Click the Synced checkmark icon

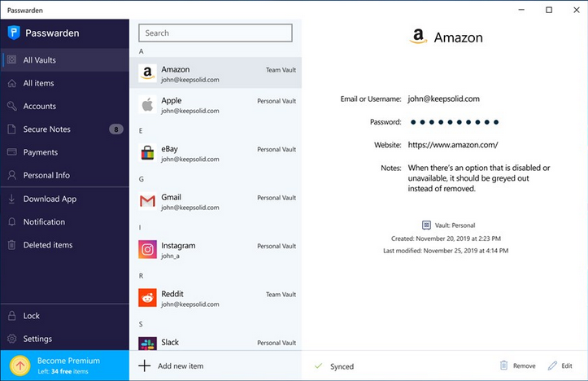point(318,366)
